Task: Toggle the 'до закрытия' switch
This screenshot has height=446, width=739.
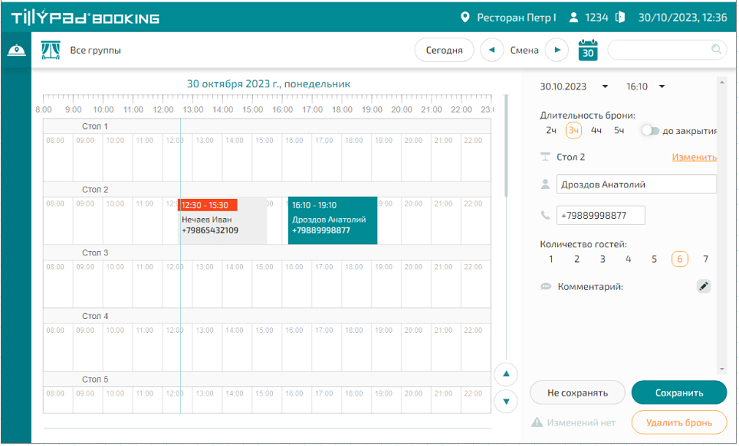Action: (x=651, y=130)
